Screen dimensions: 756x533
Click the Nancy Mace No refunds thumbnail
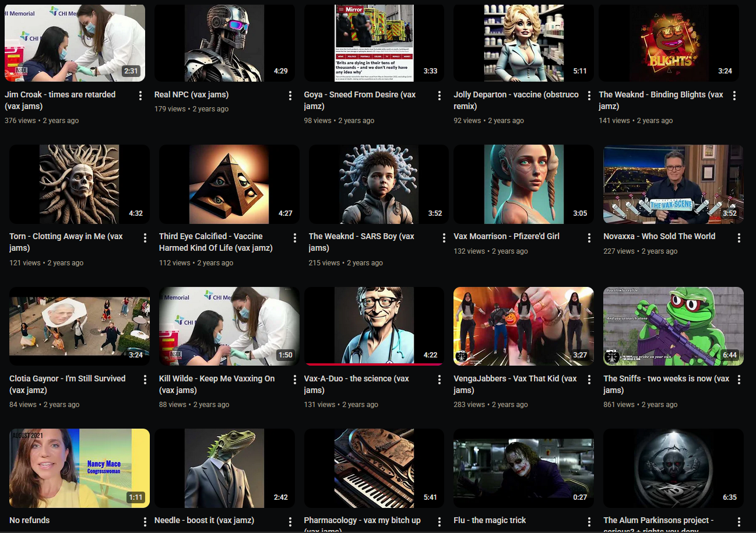point(79,468)
